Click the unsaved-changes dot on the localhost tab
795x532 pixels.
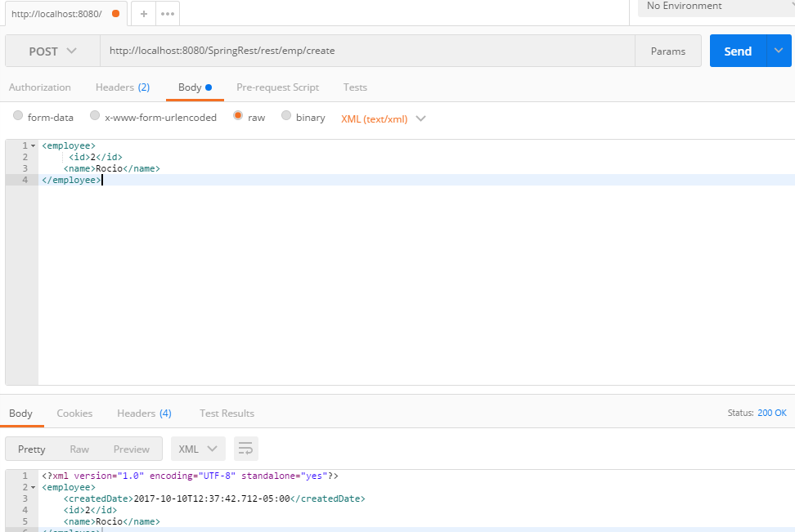(115, 14)
